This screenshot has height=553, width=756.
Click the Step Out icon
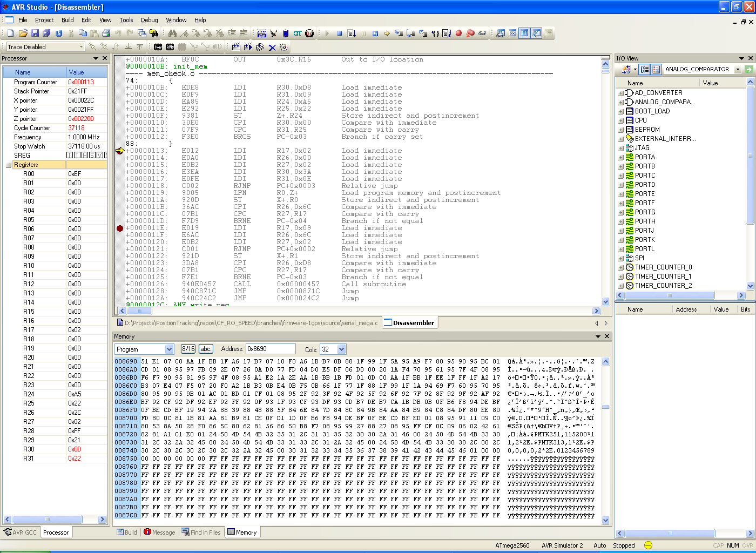423,33
